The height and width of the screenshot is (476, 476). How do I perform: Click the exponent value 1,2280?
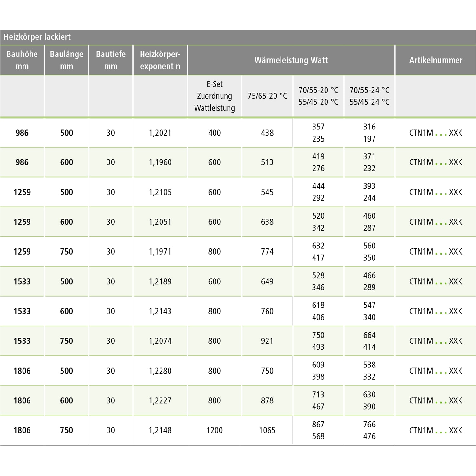tap(160, 371)
